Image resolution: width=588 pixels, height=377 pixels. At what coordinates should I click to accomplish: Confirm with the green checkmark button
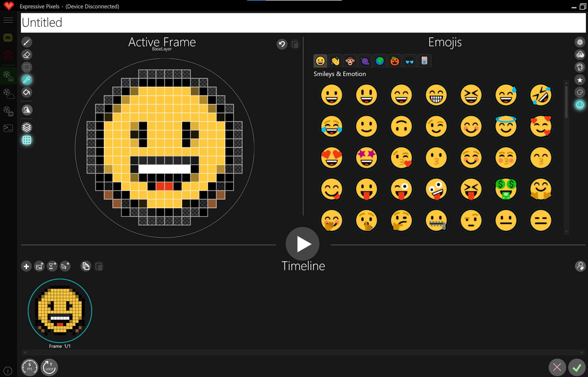point(577,367)
